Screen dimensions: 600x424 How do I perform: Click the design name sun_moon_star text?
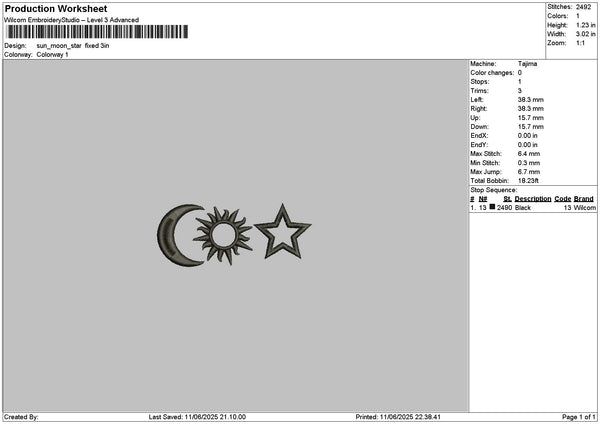[59, 46]
